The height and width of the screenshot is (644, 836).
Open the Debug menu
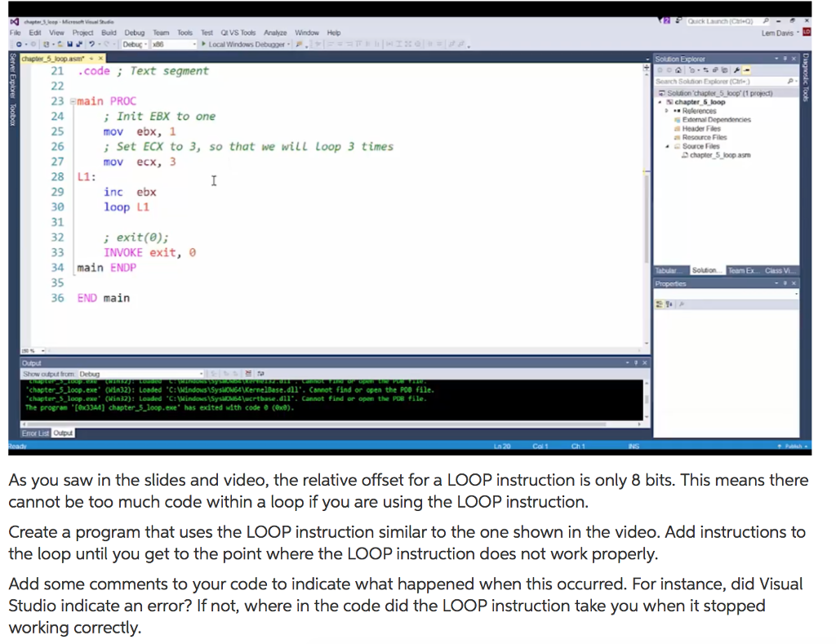[135, 33]
